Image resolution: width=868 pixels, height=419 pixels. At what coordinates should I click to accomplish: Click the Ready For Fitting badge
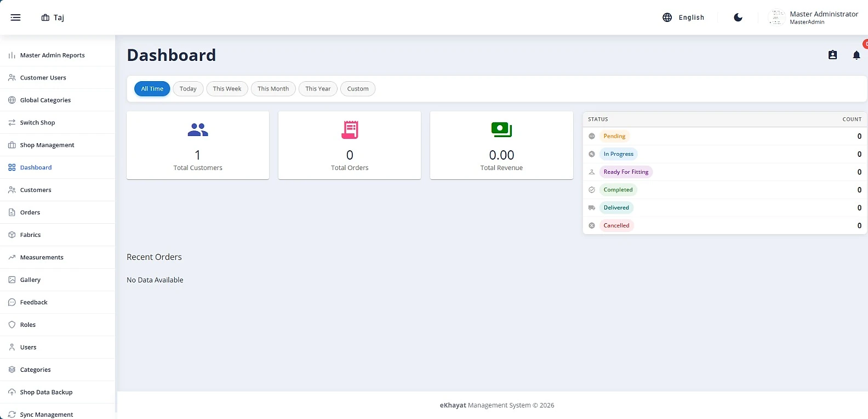626,172
